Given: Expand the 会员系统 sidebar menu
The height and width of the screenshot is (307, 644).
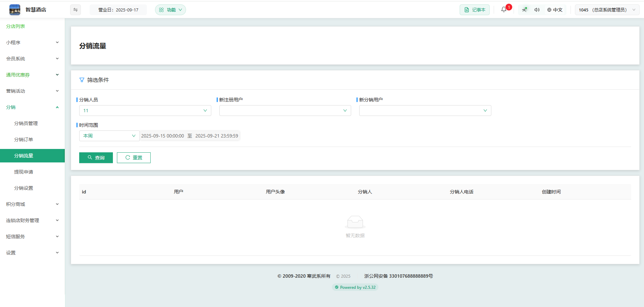Looking at the screenshot, I should (x=32, y=59).
